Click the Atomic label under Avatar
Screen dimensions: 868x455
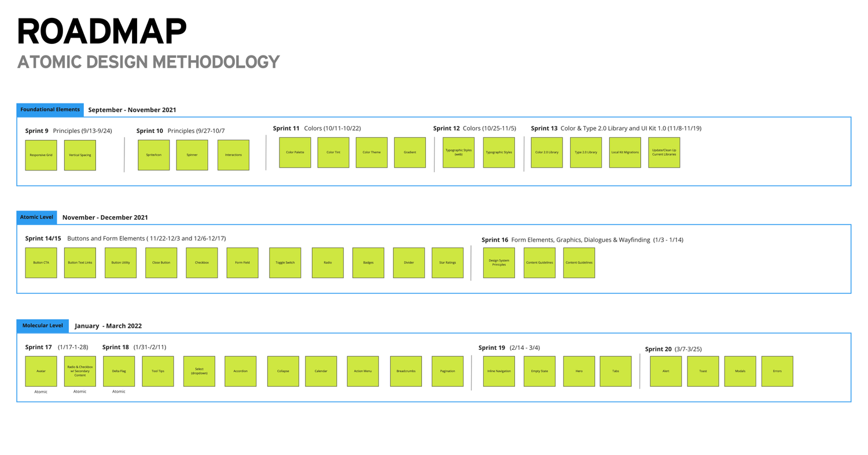click(41, 392)
